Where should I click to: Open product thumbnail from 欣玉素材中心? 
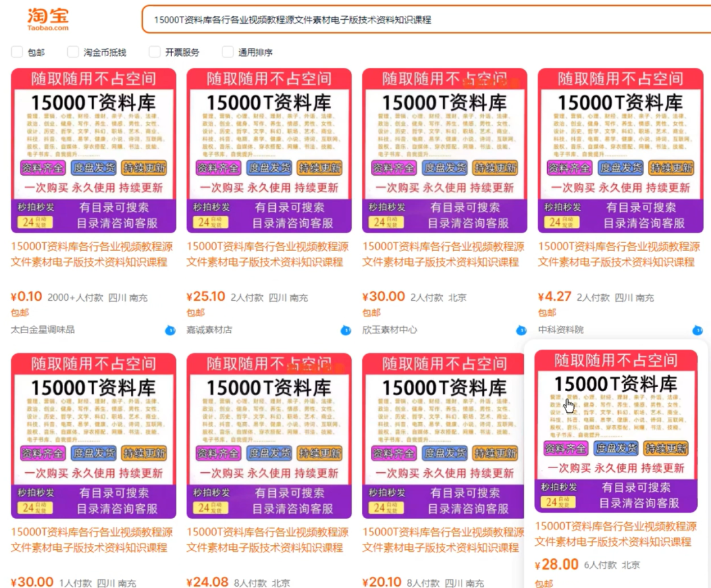[444, 151]
